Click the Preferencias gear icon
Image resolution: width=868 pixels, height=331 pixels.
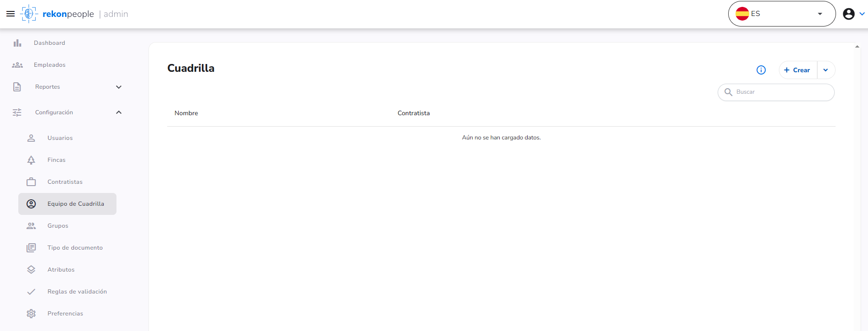pyautogui.click(x=31, y=314)
